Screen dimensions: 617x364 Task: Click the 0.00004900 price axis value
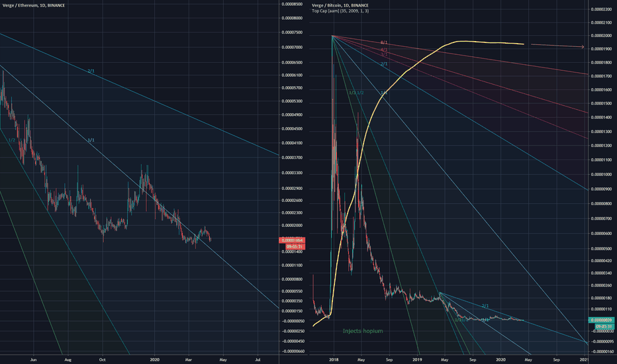292,115
